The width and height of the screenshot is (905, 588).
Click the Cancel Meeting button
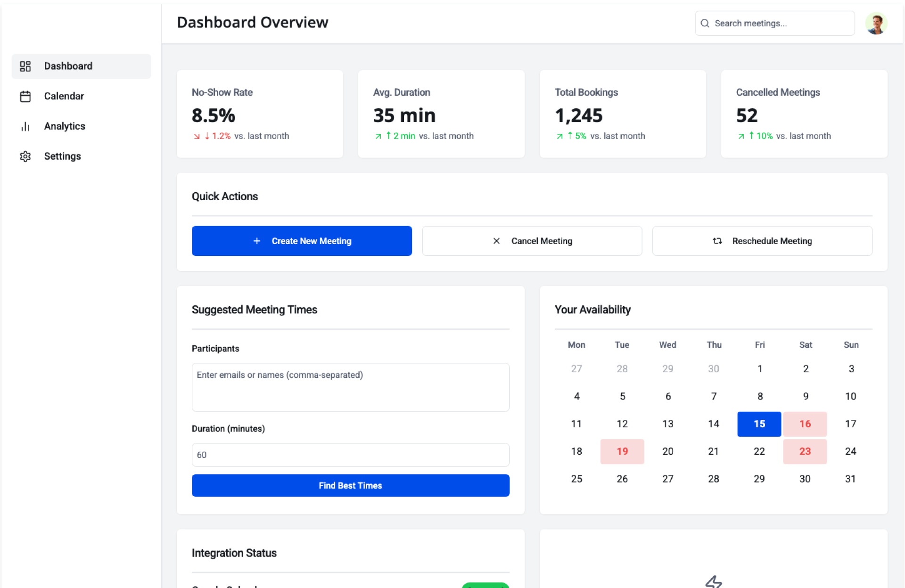[x=532, y=241]
